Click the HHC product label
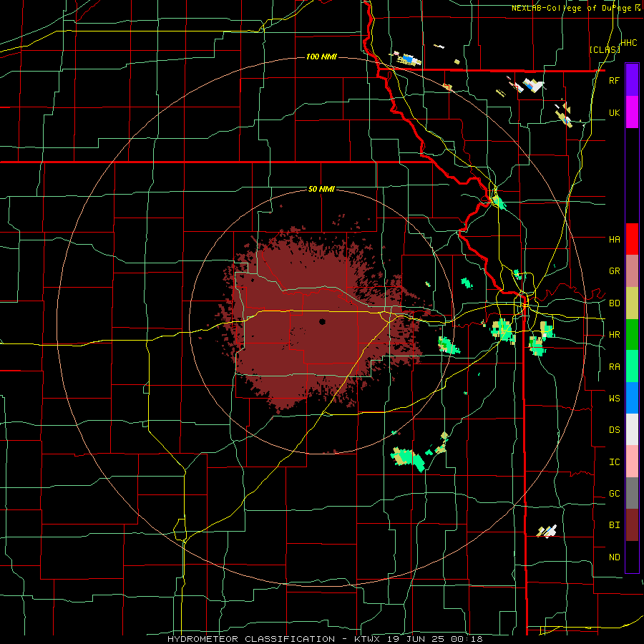 629,43
